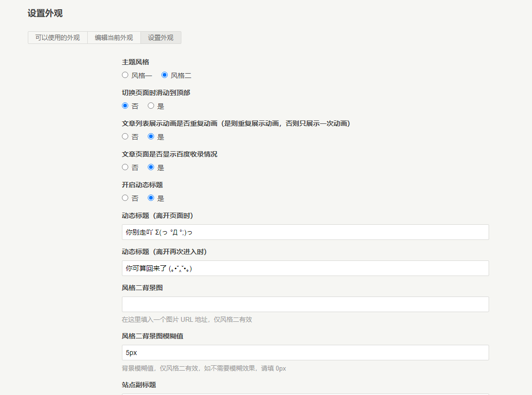Click the return-visit dynamic title input field

305,268
